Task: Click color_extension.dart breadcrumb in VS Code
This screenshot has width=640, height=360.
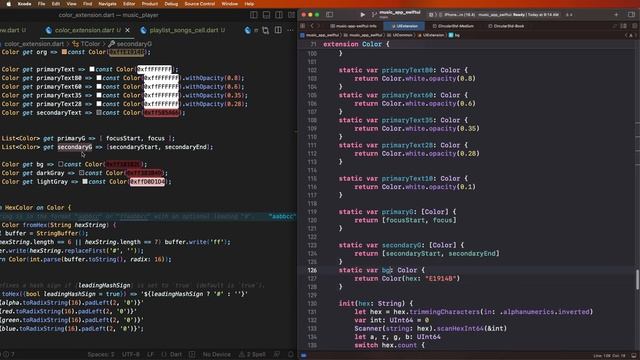Action: 34,44
